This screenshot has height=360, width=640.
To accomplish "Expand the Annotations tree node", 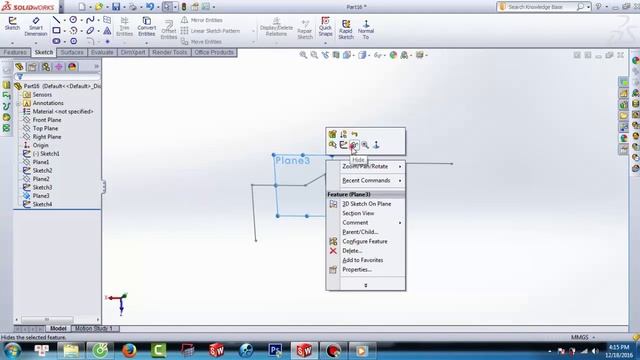I will (x=18, y=103).
